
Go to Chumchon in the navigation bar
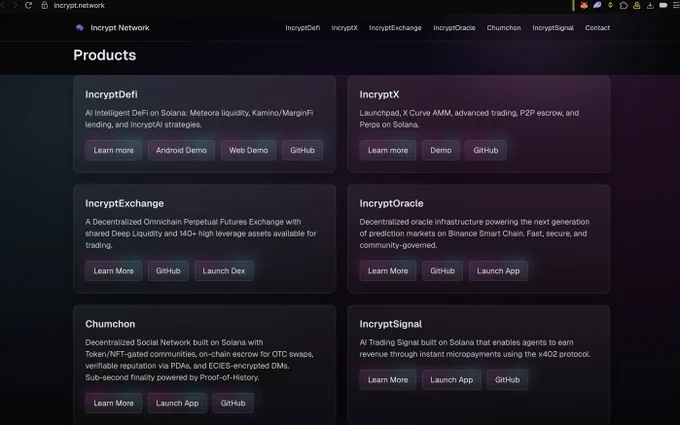click(x=503, y=28)
